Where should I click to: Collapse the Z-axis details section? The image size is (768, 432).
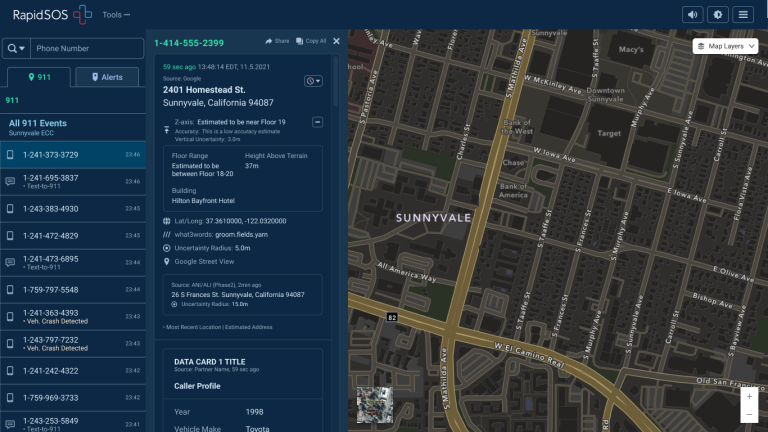(x=317, y=122)
